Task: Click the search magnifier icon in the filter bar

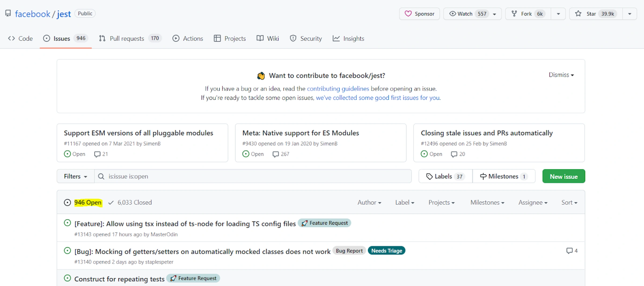Action: [101, 176]
